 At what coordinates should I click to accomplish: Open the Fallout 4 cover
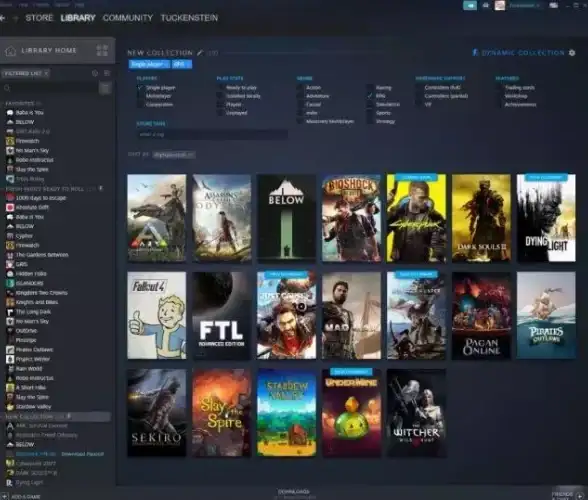coord(157,315)
